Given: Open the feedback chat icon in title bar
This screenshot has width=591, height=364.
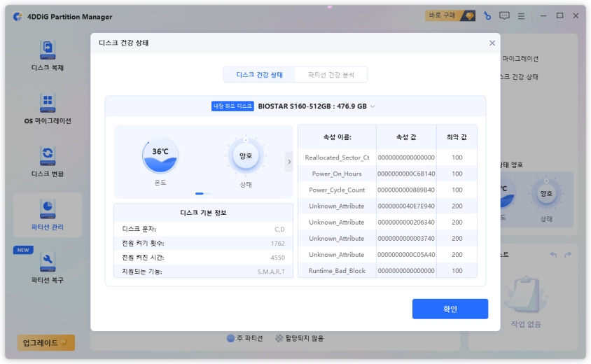Looking at the screenshot, I should pos(504,16).
